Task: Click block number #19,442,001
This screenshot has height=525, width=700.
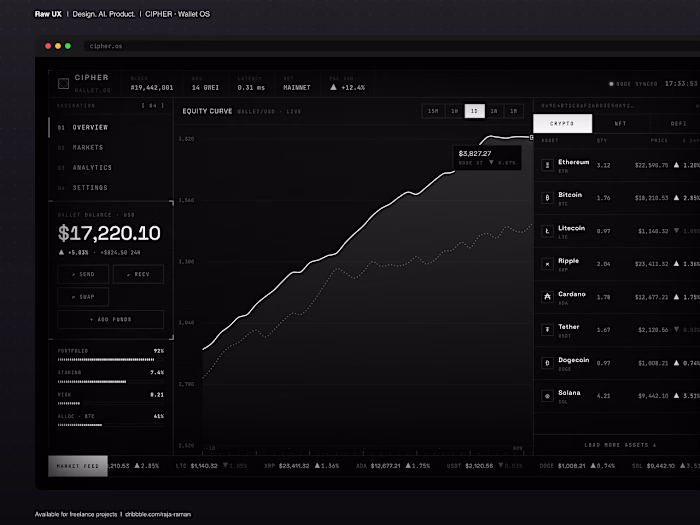Action: [152, 88]
